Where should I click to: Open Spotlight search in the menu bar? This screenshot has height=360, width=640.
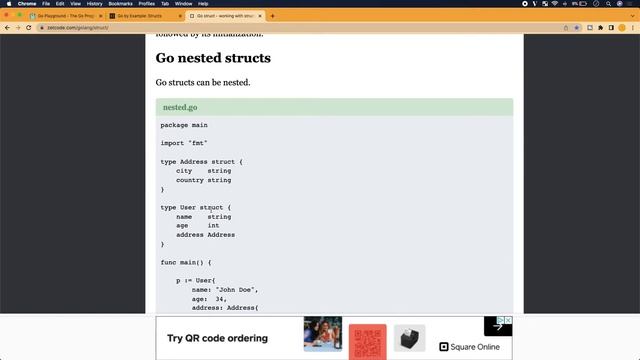point(609,4)
